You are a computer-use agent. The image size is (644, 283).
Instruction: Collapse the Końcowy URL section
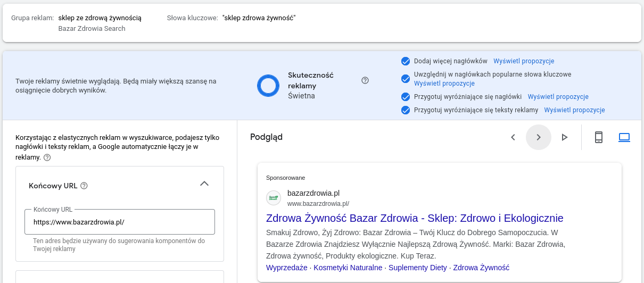tap(204, 184)
